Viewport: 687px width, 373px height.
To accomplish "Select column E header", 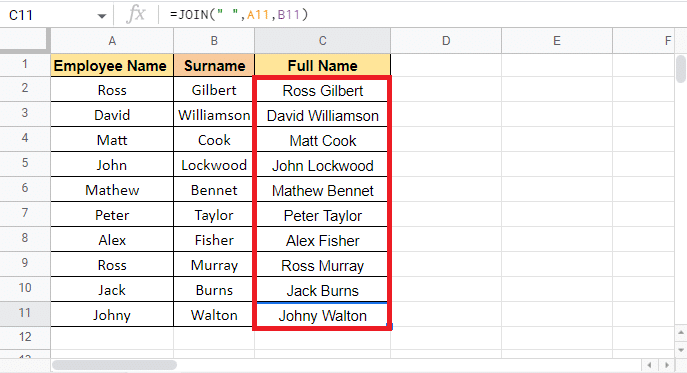I will click(x=557, y=41).
